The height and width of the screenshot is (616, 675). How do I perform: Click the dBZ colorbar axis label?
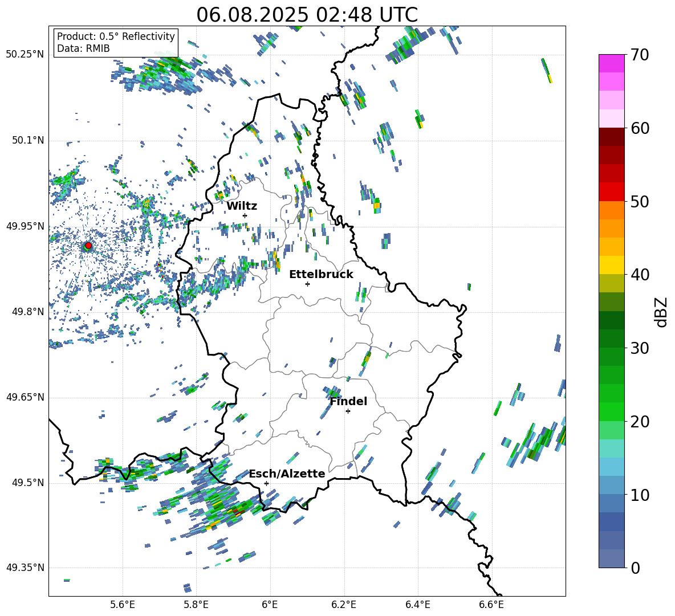(x=662, y=312)
